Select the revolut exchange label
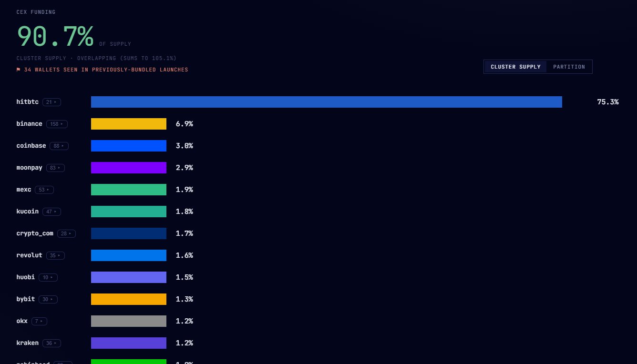637x364 pixels. tap(30, 255)
